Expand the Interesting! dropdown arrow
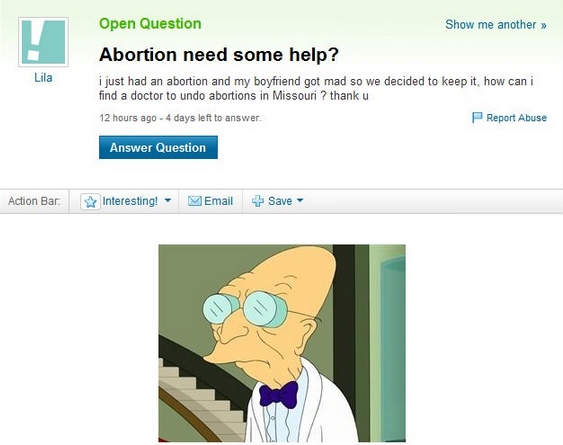Image resolution: width=563 pixels, height=445 pixels. coord(168,200)
